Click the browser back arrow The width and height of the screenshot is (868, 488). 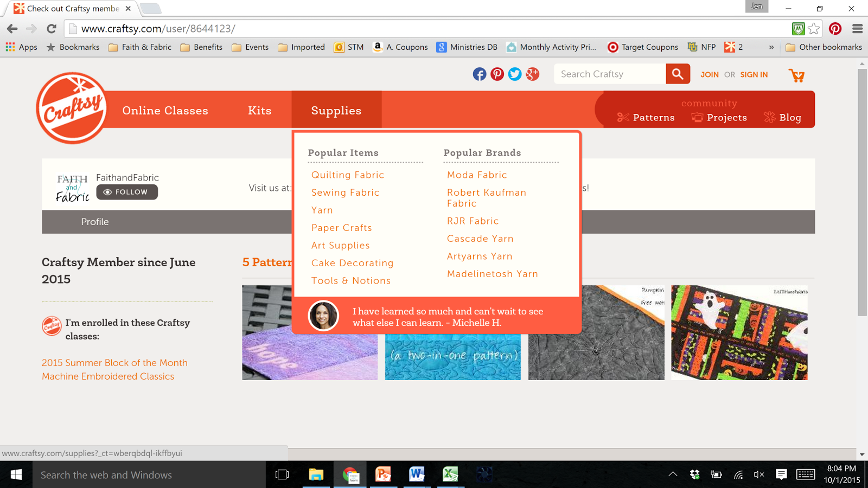(x=12, y=29)
